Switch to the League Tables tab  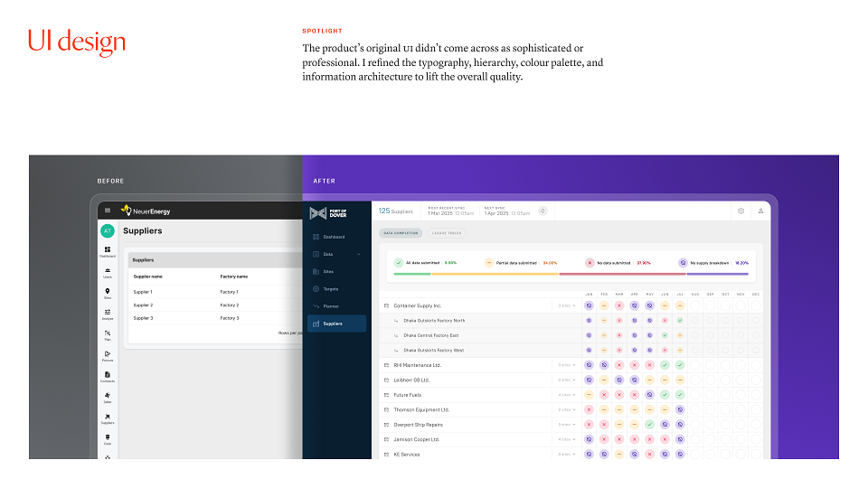tap(447, 233)
